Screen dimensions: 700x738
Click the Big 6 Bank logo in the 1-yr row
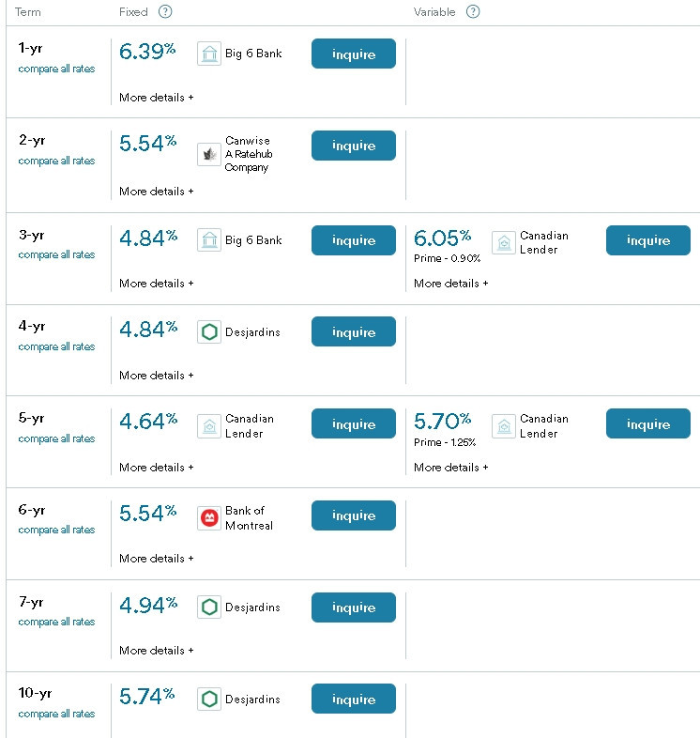[x=209, y=54]
